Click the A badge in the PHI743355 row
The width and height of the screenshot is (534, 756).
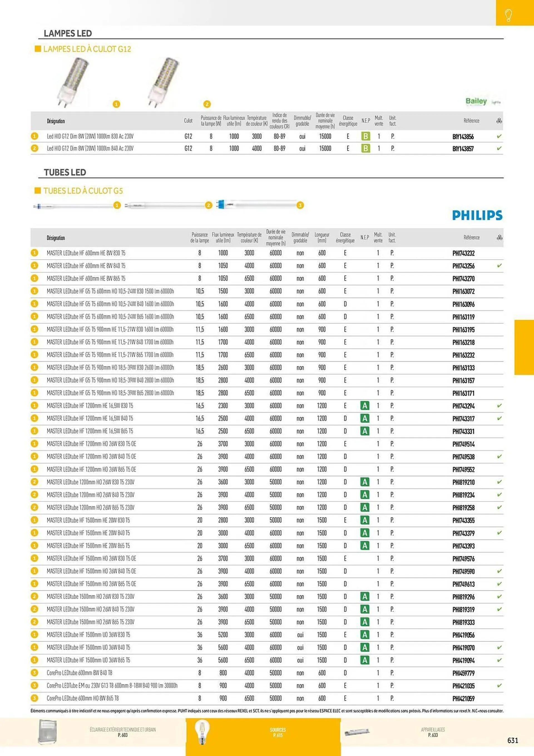(x=365, y=520)
